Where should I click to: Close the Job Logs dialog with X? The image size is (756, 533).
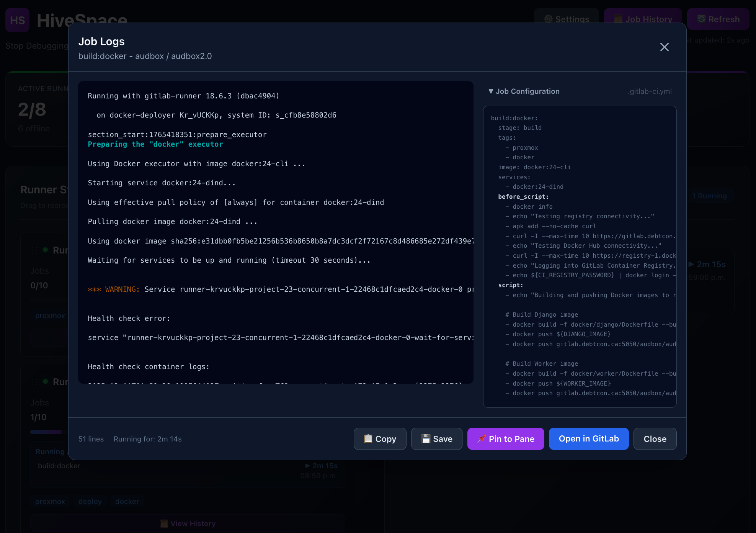[664, 47]
